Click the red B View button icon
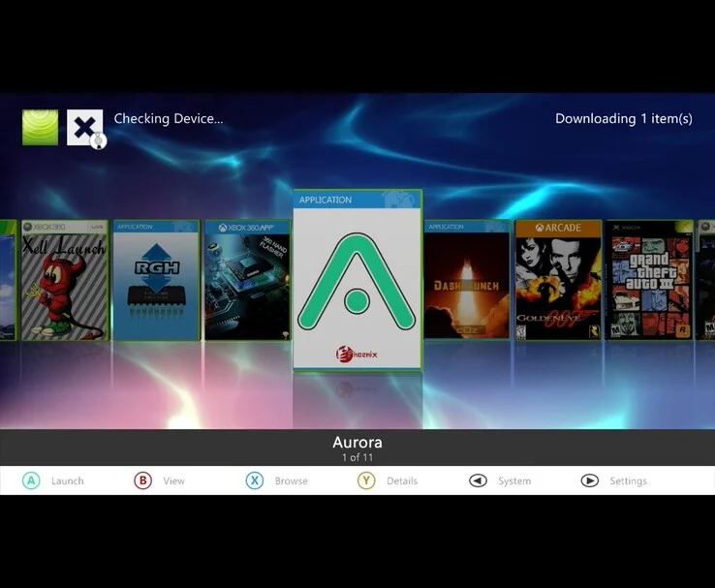This screenshot has height=588, width=715. [x=142, y=480]
